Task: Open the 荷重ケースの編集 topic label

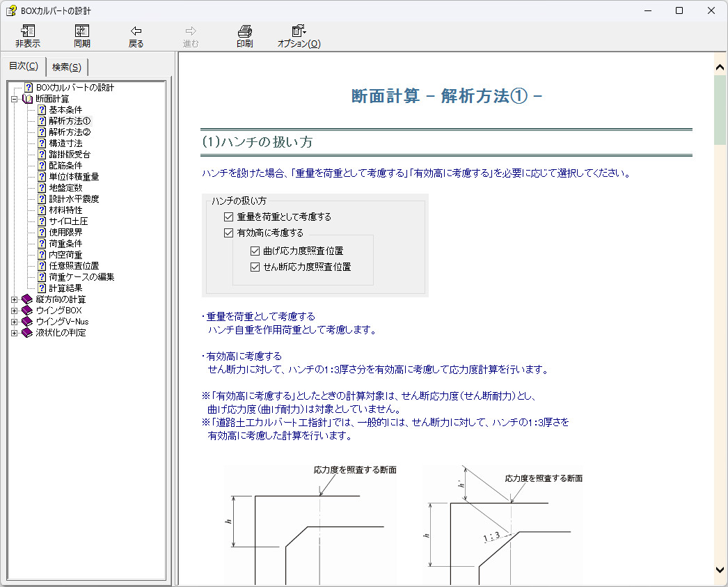Action: pos(81,276)
